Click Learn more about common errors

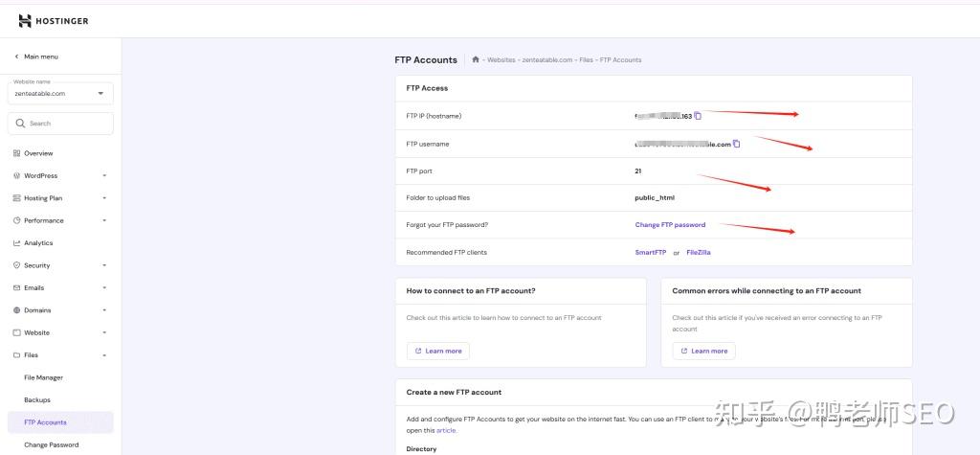pos(703,351)
